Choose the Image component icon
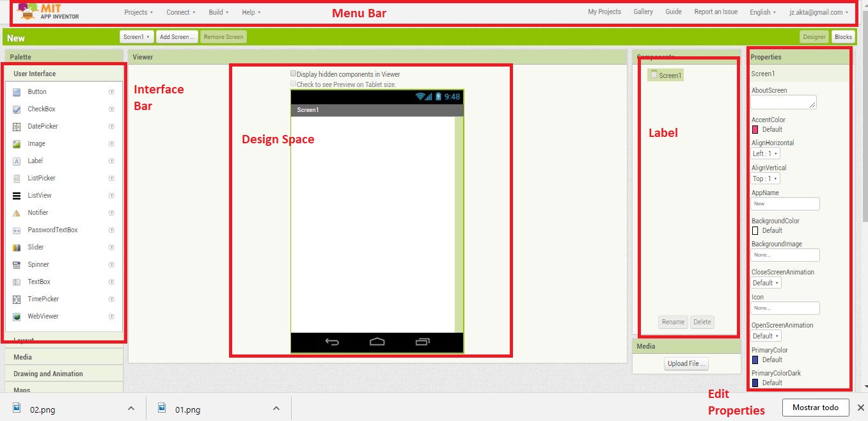This screenshot has width=868, height=421. coord(17,144)
